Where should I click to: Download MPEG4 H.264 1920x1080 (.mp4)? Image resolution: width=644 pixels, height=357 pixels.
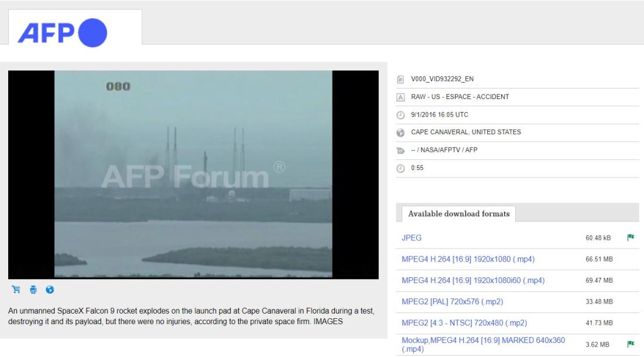[468, 259]
